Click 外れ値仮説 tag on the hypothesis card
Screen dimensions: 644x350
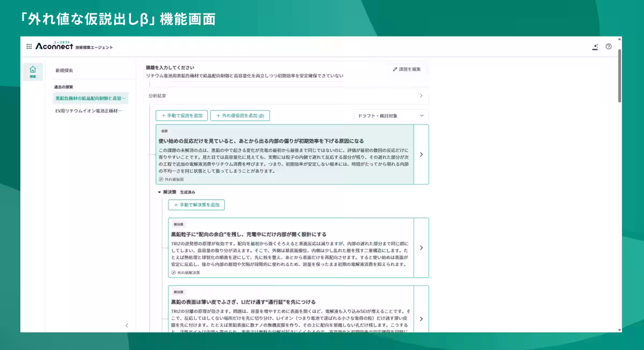click(x=171, y=179)
